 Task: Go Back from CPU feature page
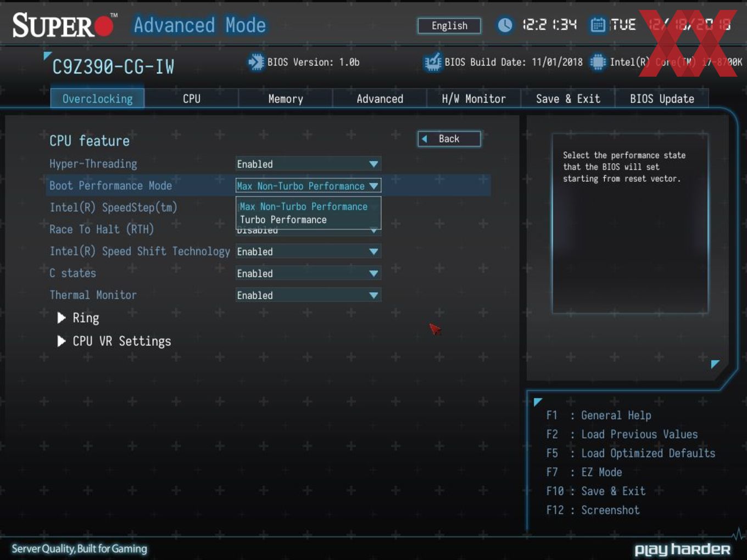[449, 139]
